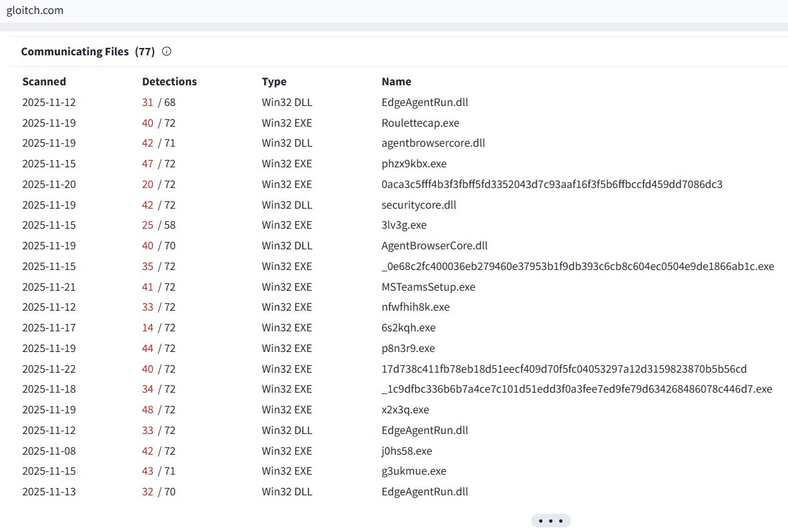View the AgentBrowserCore.dll report

[x=434, y=245]
